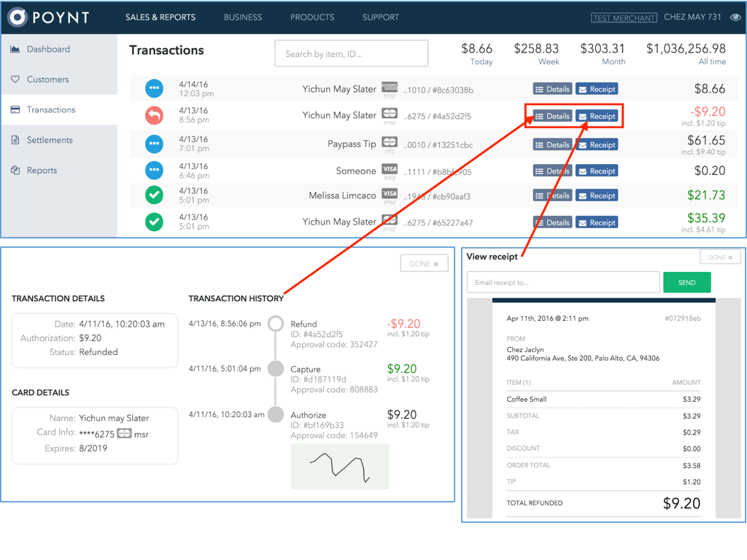Focus the Email receipt to field

click(563, 282)
